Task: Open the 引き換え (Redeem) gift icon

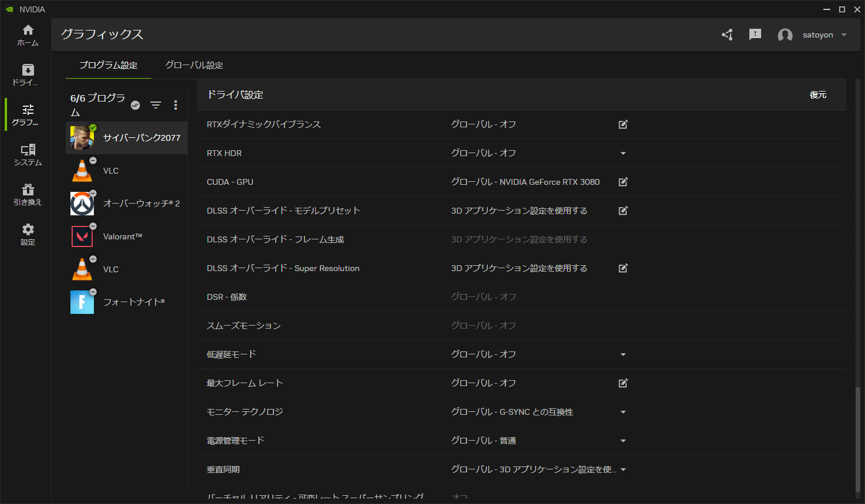Action: (x=28, y=195)
